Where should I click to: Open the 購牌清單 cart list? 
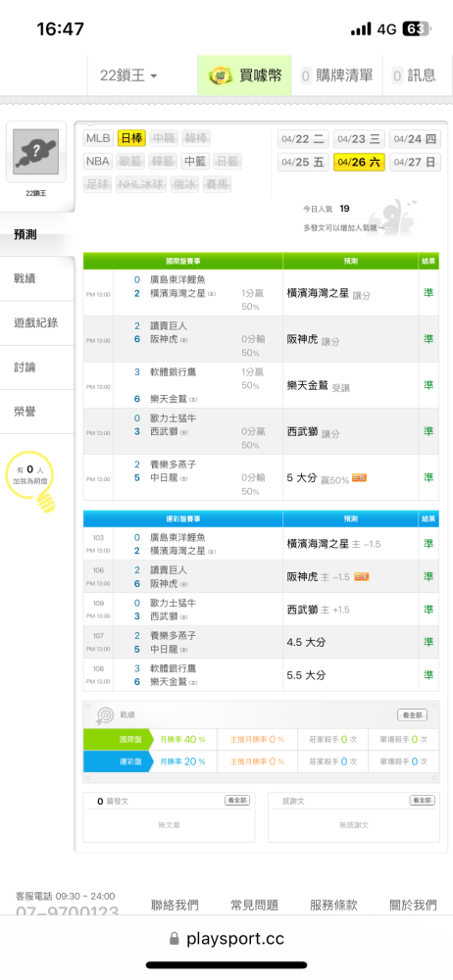[x=338, y=75]
